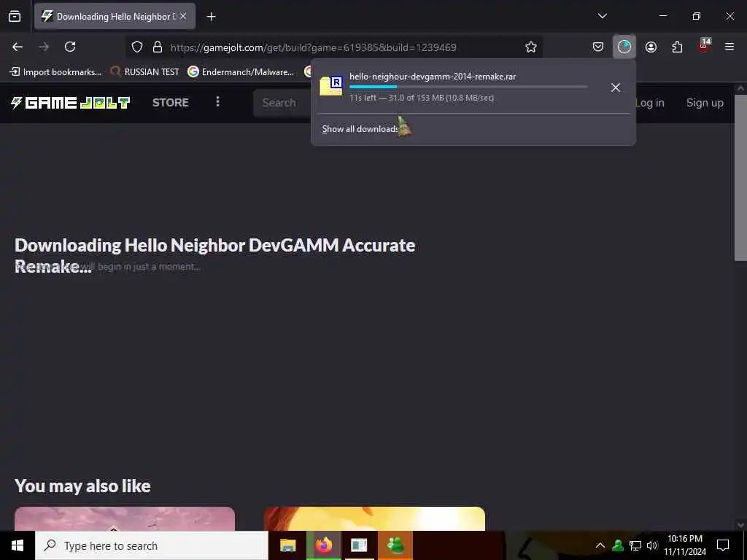This screenshot has width=747, height=560.
Task: Open the clock showing 10:16 PM
Action: click(x=685, y=545)
